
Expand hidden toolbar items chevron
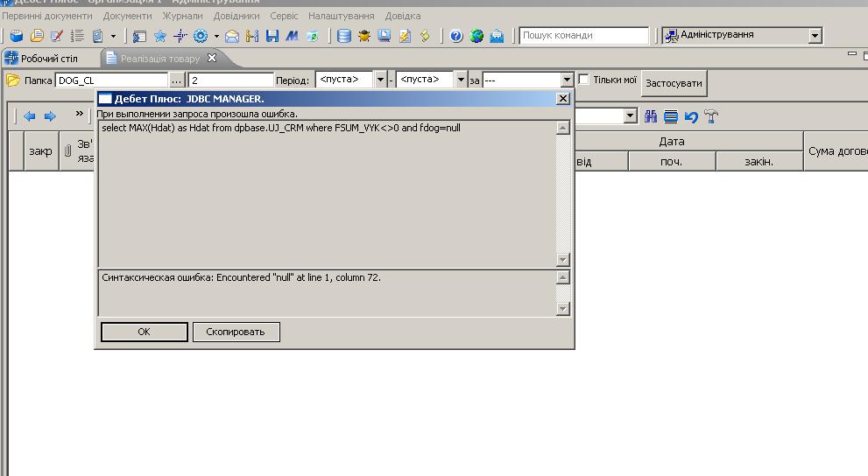pos(79,114)
